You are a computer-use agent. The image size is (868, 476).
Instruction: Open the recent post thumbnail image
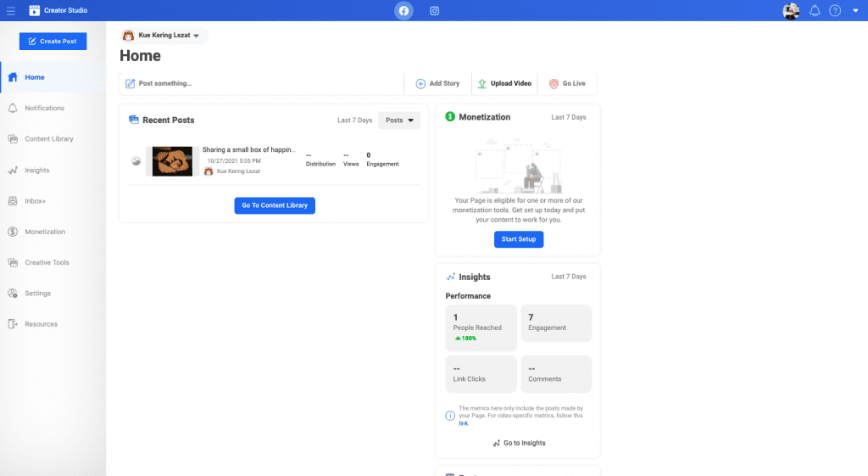click(173, 161)
